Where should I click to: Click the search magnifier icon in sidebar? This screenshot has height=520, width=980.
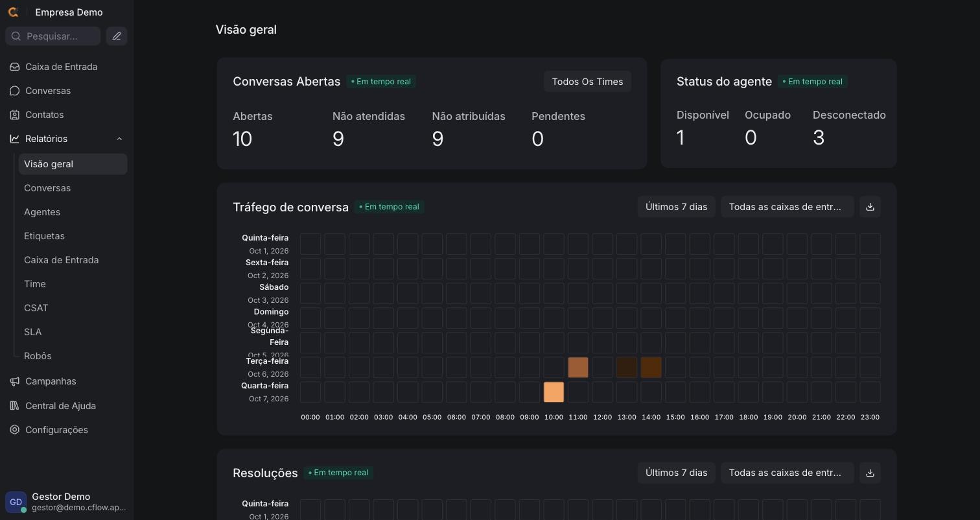tap(16, 36)
